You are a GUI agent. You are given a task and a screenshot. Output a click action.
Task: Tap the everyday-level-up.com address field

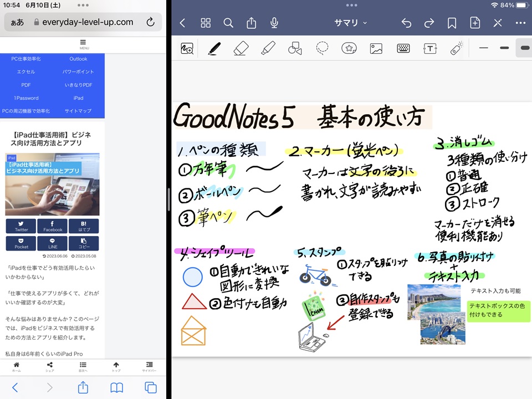click(83, 22)
